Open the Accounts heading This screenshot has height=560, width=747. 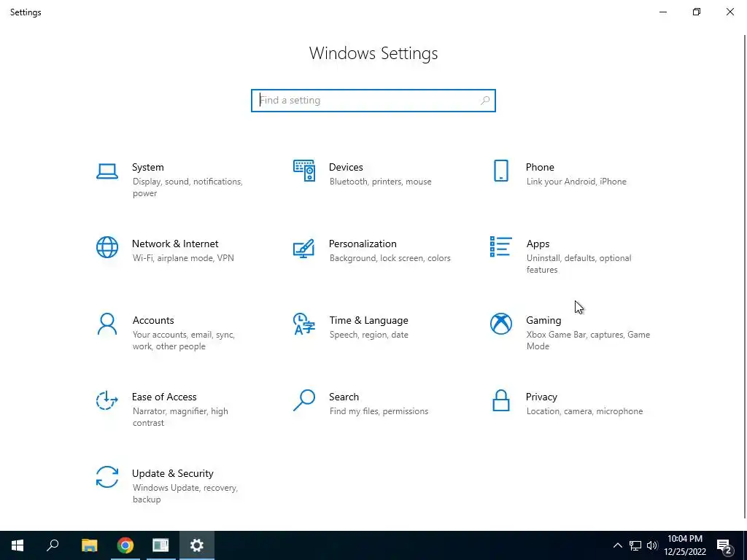coord(153,320)
